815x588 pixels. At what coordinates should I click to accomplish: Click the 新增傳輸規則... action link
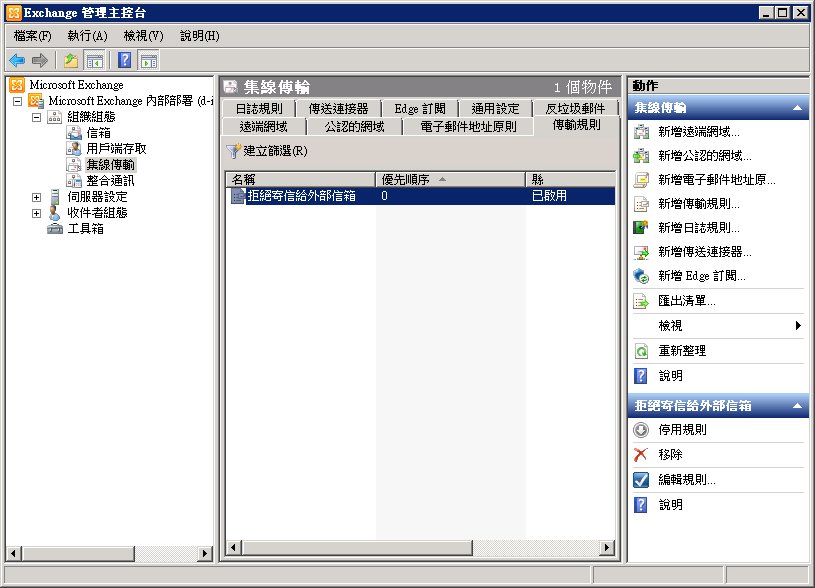[x=699, y=204]
